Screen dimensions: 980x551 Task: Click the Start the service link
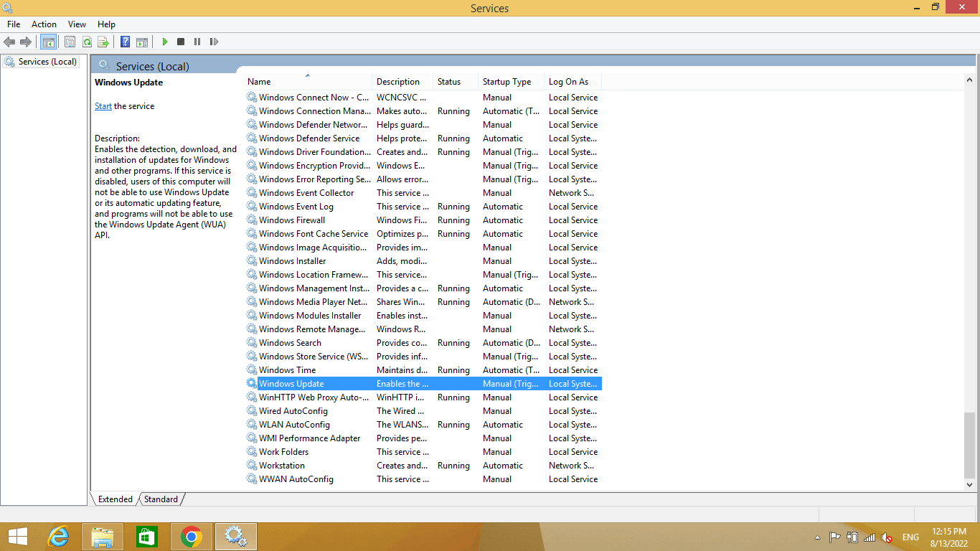pyautogui.click(x=103, y=106)
